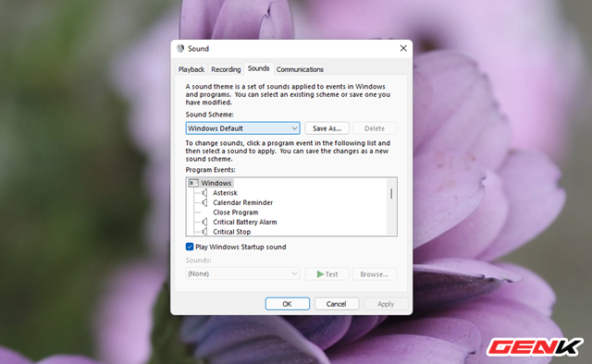The width and height of the screenshot is (592, 364).
Task: Select the Sounds tab
Action: pyautogui.click(x=259, y=68)
